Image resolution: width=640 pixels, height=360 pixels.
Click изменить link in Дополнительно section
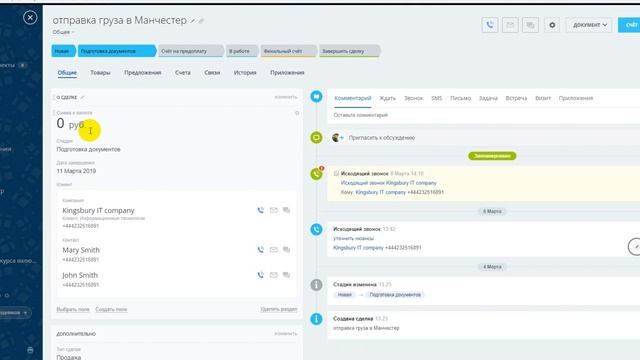pos(286,333)
